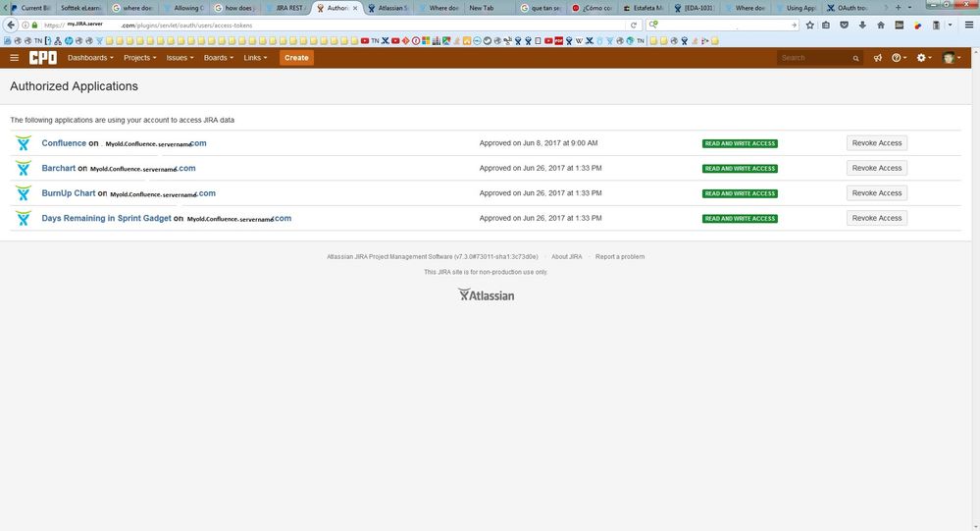Click 'Approved on Jun 8, 2017 at 9:00 AM'
The image size is (980, 531).
pyautogui.click(x=539, y=143)
